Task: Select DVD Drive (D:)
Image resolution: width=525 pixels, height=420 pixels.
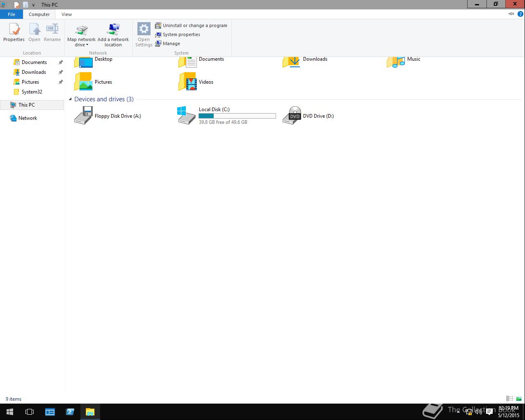Action: [x=308, y=116]
